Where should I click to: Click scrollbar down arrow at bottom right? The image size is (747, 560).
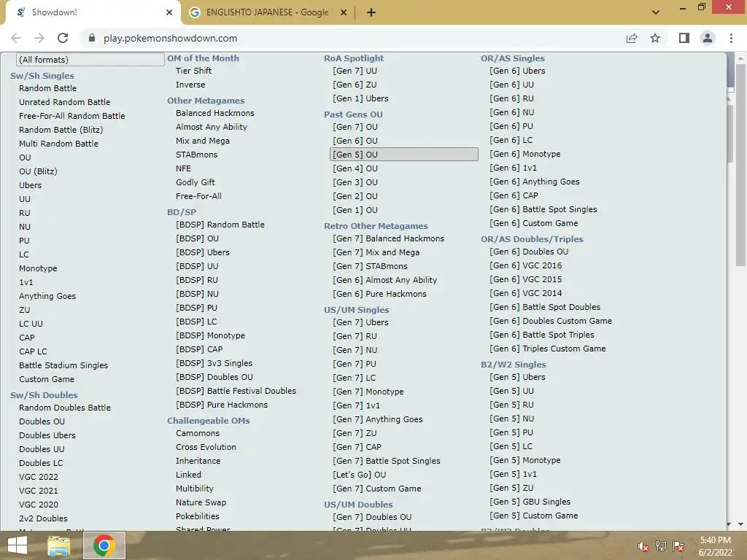740,524
